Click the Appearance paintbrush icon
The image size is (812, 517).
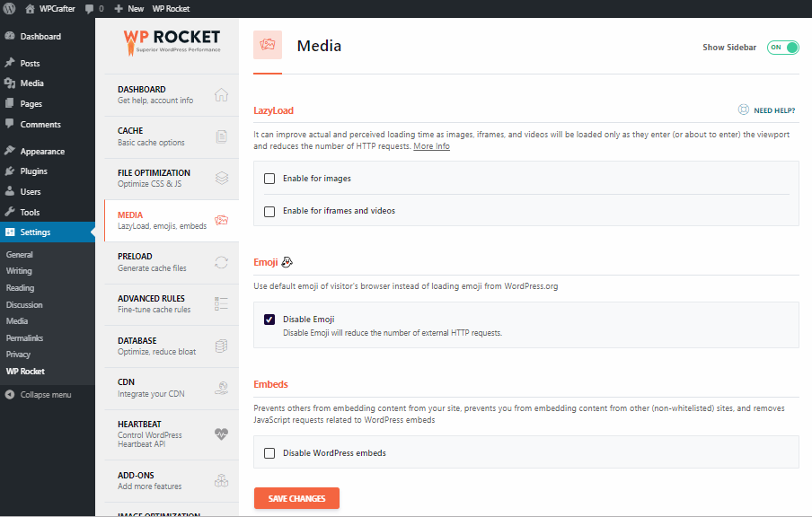pyautogui.click(x=10, y=151)
